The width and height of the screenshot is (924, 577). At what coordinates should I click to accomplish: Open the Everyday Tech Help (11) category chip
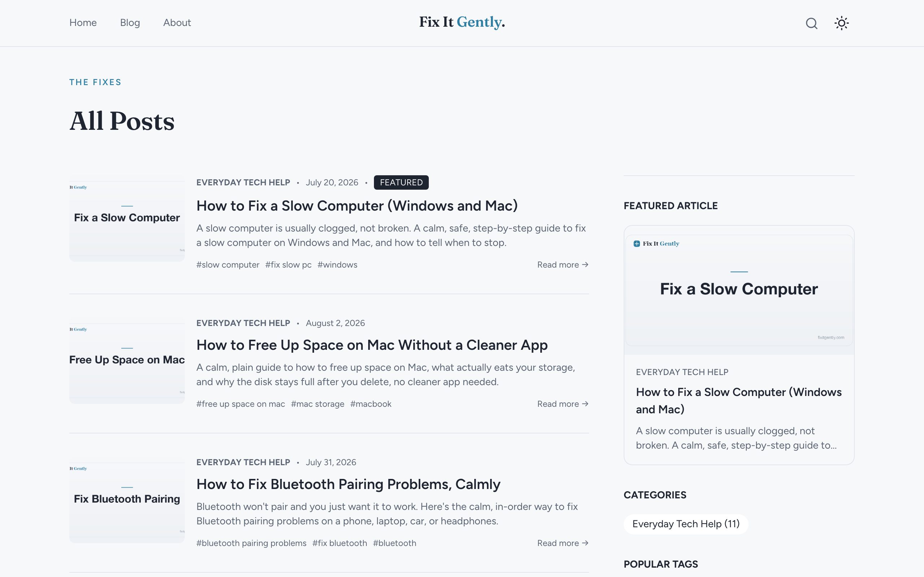click(x=686, y=524)
